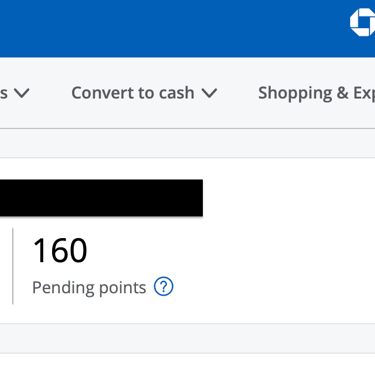Click the "Shopping & Exp" text
This screenshot has height=366, width=375.
317,93
